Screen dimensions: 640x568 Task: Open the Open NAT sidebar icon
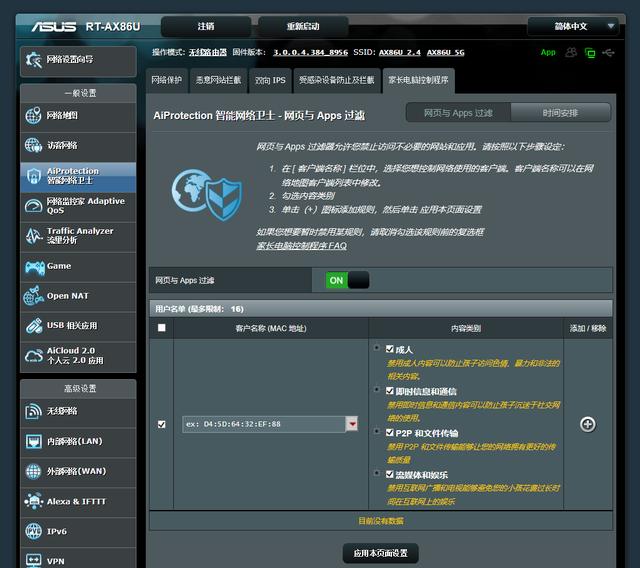(x=33, y=296)
